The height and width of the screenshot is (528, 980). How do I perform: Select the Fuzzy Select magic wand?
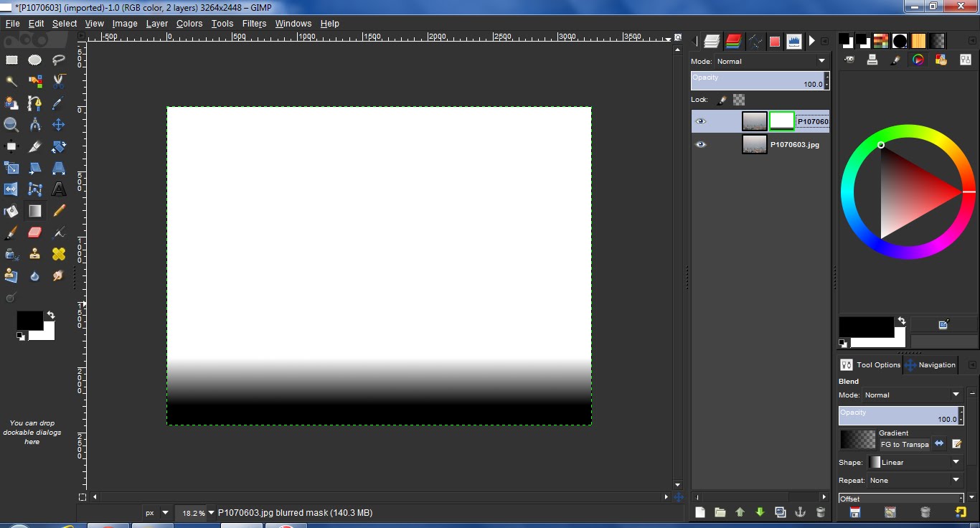click(11, 82)
